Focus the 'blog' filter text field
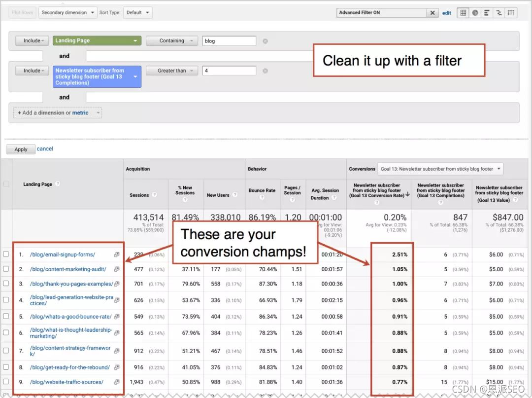This screenshot has height=398, width=532. click(x=229, y=41)
